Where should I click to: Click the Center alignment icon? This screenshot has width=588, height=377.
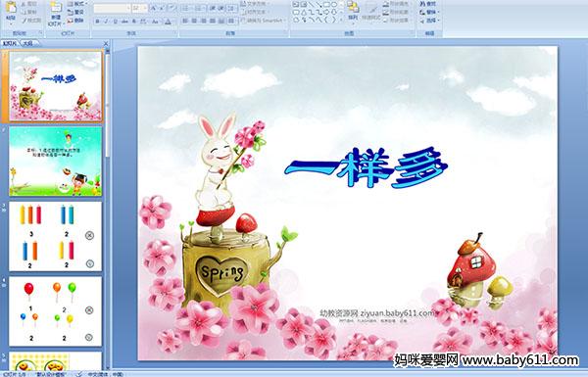click(x=195, y=21)
